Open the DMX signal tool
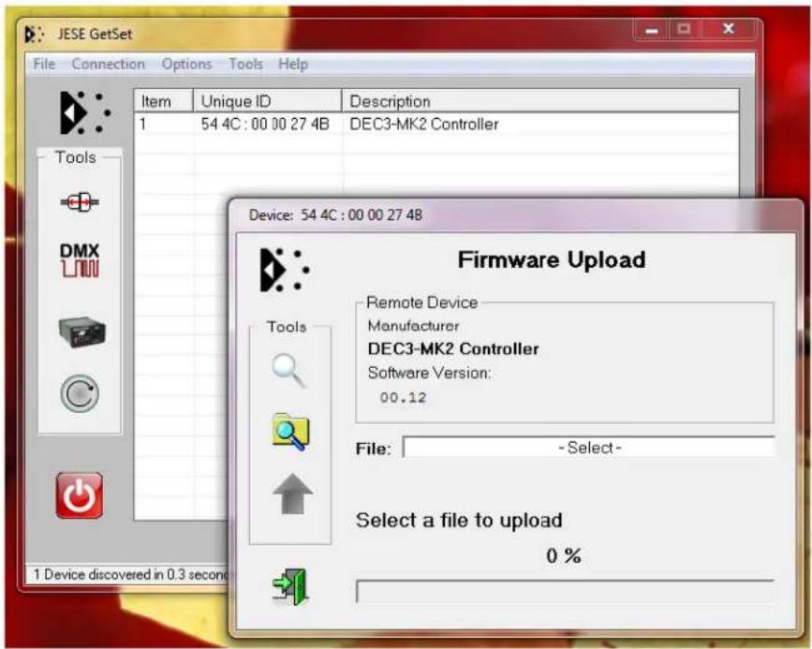Screen dimensions: 812x649 pos(80,260)
